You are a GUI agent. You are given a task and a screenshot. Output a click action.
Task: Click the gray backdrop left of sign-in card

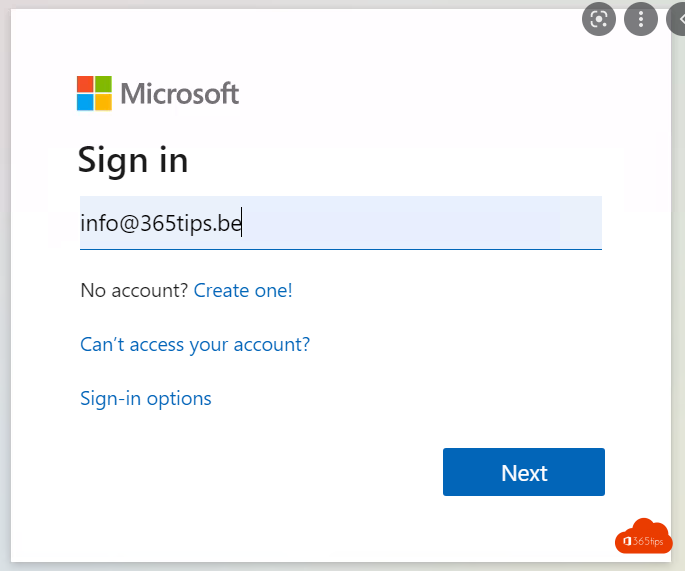5,300
